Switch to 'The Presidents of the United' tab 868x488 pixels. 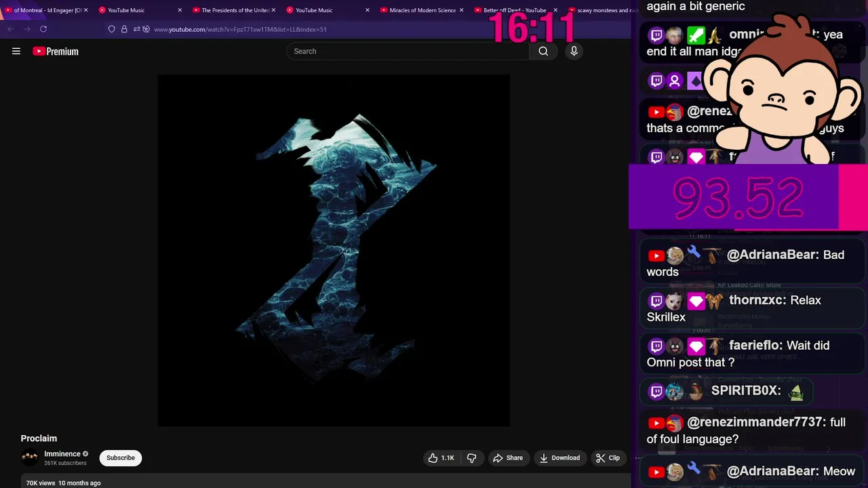[x=235, y=10]
